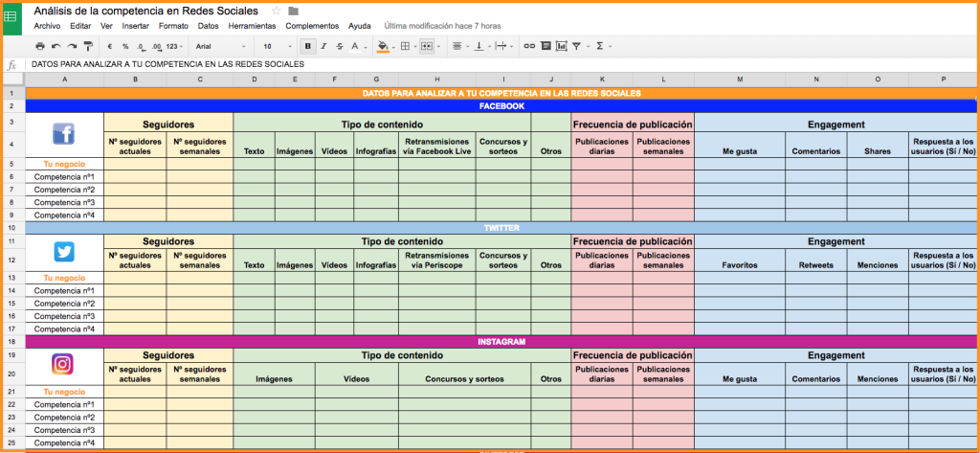Select column H header
980x453 pixels.
(x=436, y=79)
